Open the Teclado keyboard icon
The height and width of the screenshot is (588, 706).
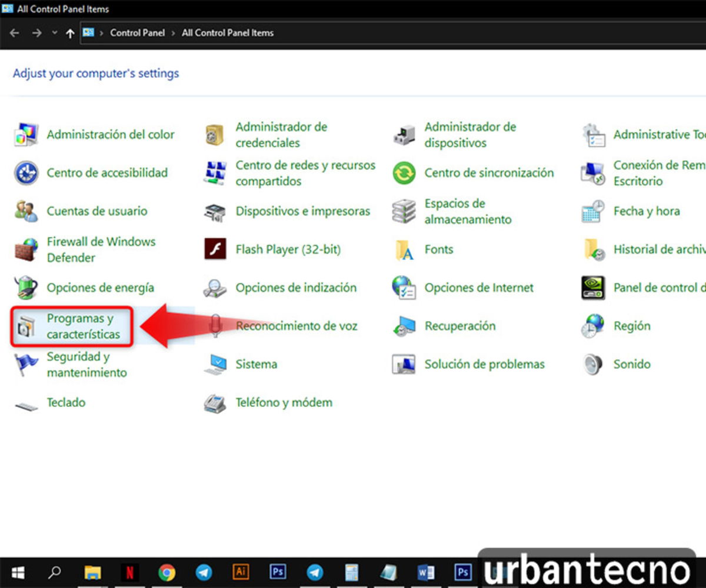(x=26, y=403)
